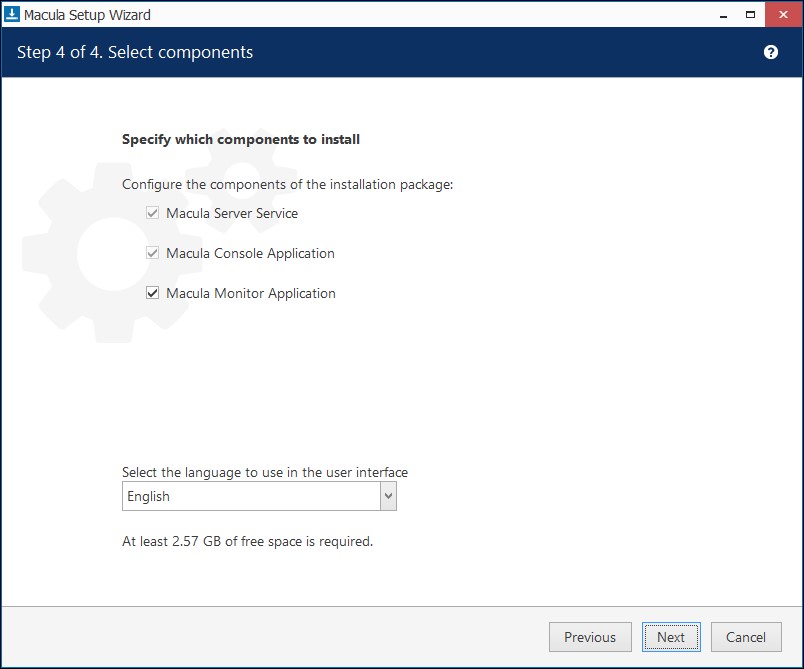Screen dimensions: 804x669
Task: Minimize the Setup Wizard window
Action: pos(723,15)
